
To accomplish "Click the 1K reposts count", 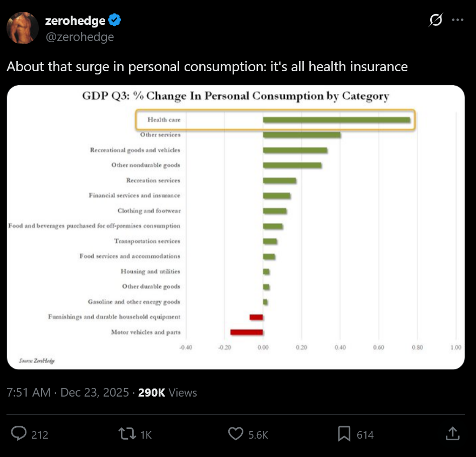I will pyautogui.click(x=146, y=434).
